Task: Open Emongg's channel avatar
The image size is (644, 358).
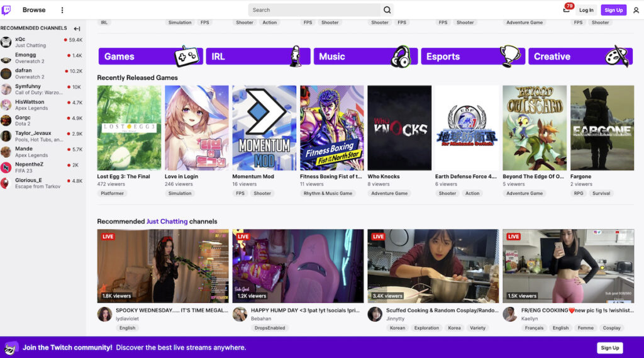Action: point(6,58)
